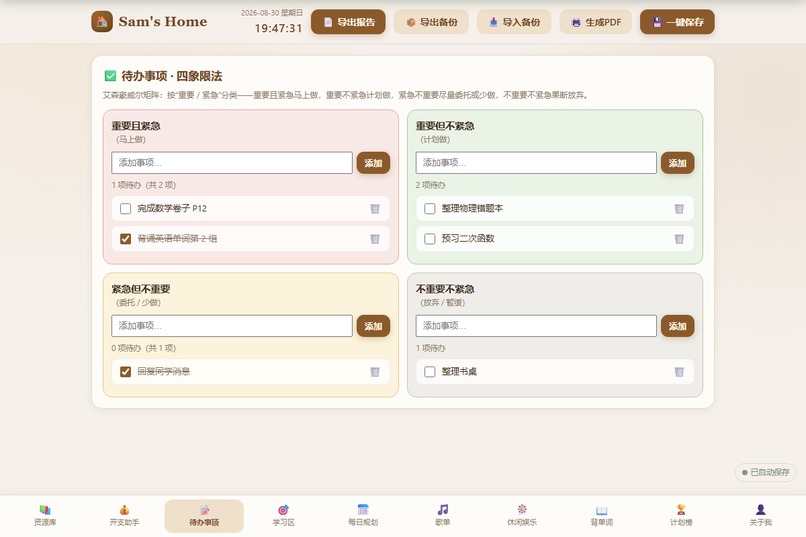The image size is (806, 537).
Task: Check off 预习二次函数
Action: click(x=430, y=239)
